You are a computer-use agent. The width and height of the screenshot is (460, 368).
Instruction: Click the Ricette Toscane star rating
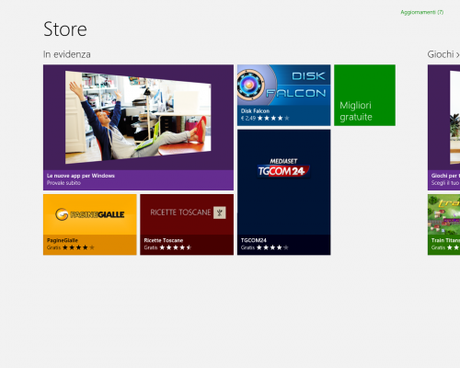(175, 247)
